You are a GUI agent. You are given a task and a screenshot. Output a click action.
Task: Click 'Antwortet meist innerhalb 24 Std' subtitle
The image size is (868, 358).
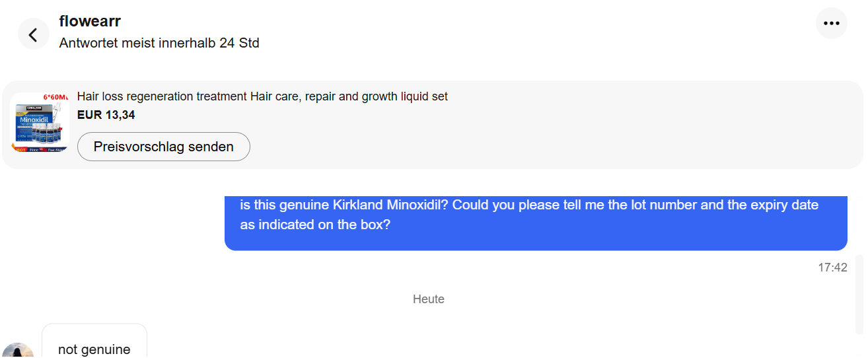point(159,43)
